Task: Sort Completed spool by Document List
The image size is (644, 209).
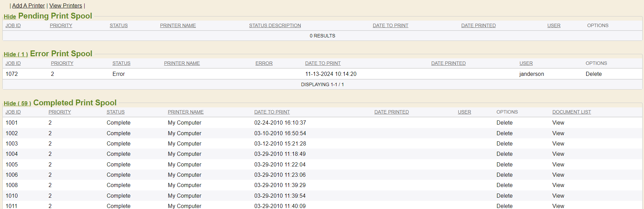Action: click(571, 112)
